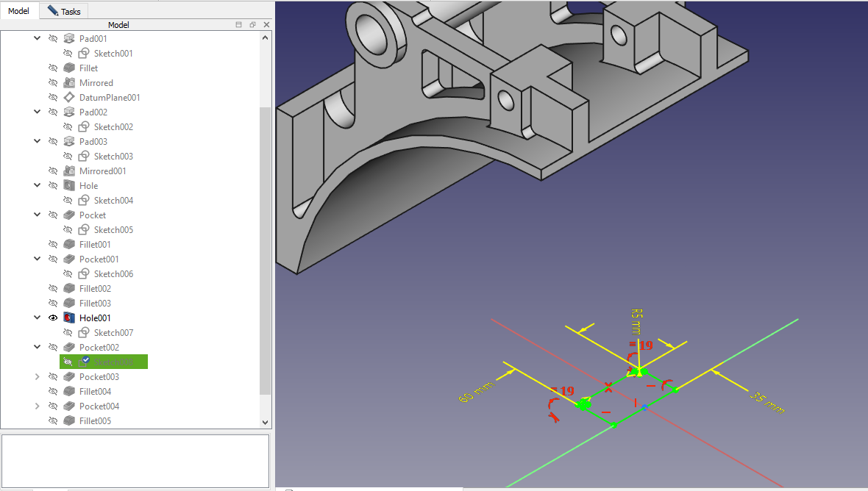Viewport: 868px width, 491px height.
Task: Expand the Pocket004 tree node
Action: click(38, 406)
